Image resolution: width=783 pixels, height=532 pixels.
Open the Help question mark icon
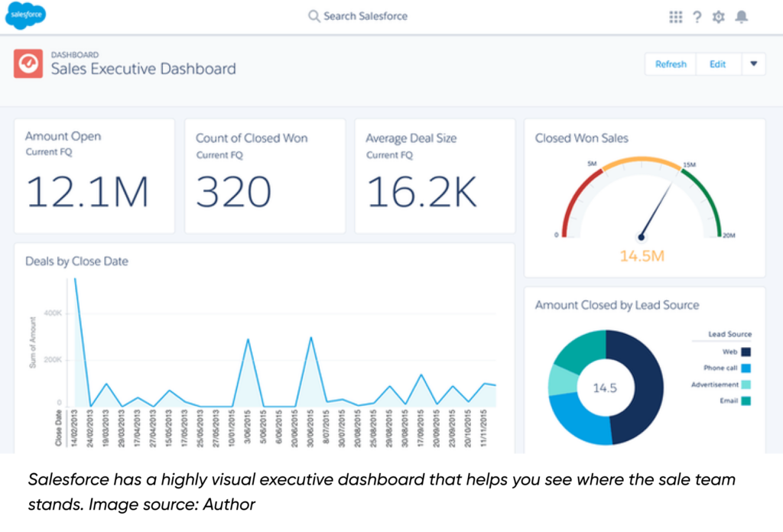tap(697, 17)
